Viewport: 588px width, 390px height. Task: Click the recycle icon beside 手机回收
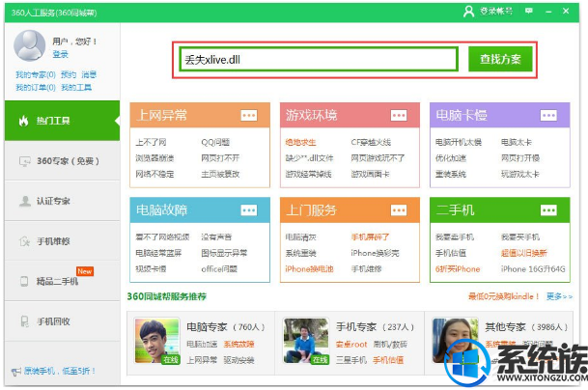(24, 321)
